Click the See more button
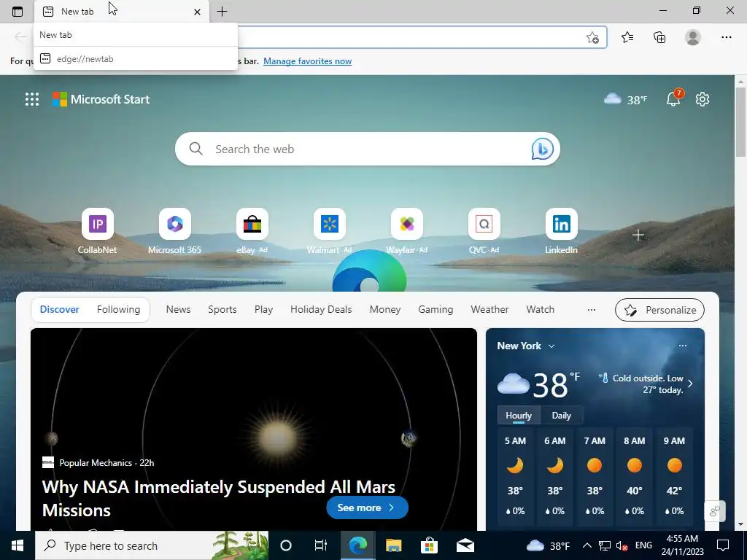The height and width of the screenshot is (560, 747). pyautogui.click(x=367, y=507)
